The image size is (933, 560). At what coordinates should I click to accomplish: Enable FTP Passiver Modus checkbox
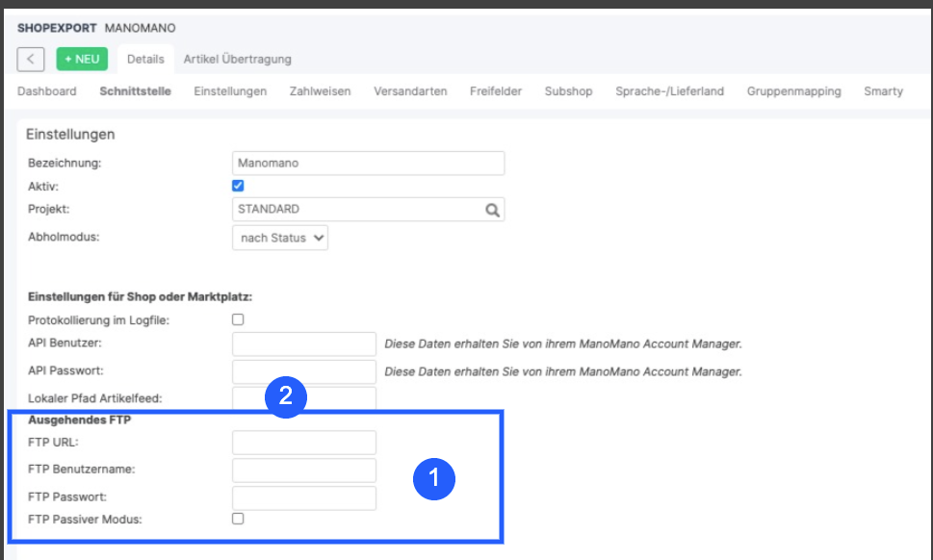tap(238, 519)
